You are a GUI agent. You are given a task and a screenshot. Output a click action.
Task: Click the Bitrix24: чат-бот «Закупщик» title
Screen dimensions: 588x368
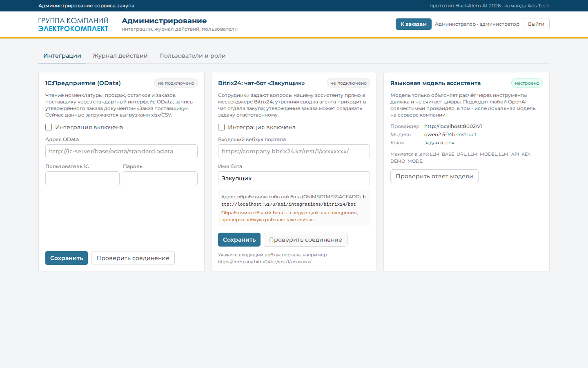(x=261, y=83)
